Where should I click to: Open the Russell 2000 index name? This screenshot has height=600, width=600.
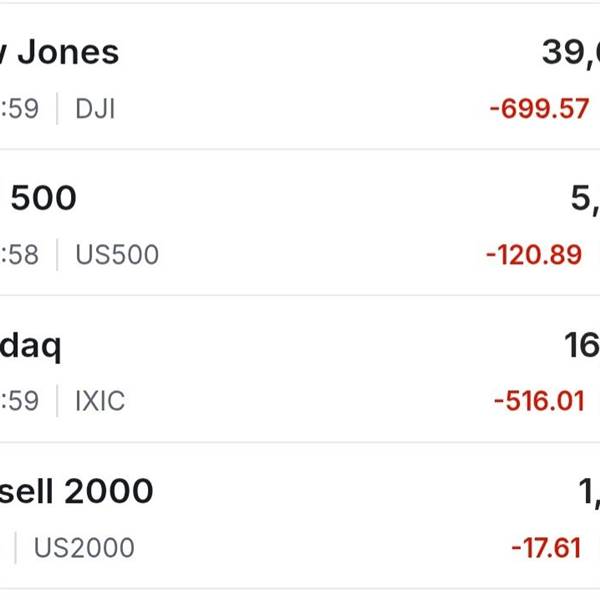click(x=77, y=491)
